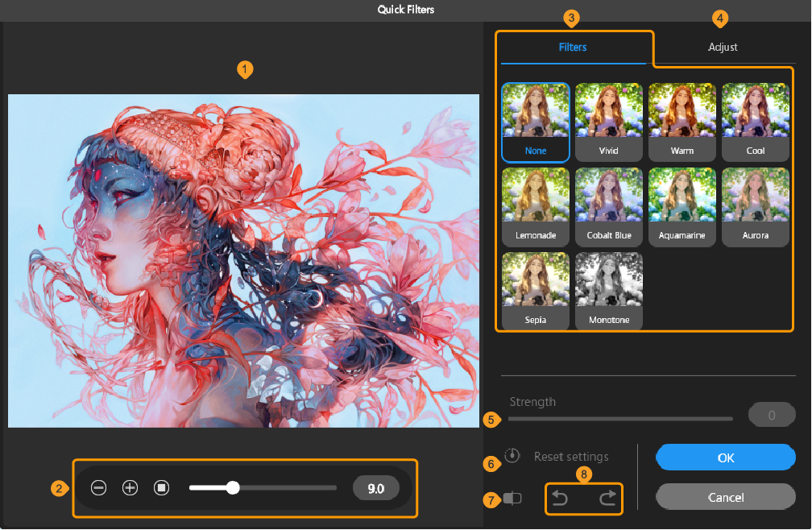The width and height of the screenshot is (812, 530).
Task: Click the preview image of the portrait
Action: 243,260
